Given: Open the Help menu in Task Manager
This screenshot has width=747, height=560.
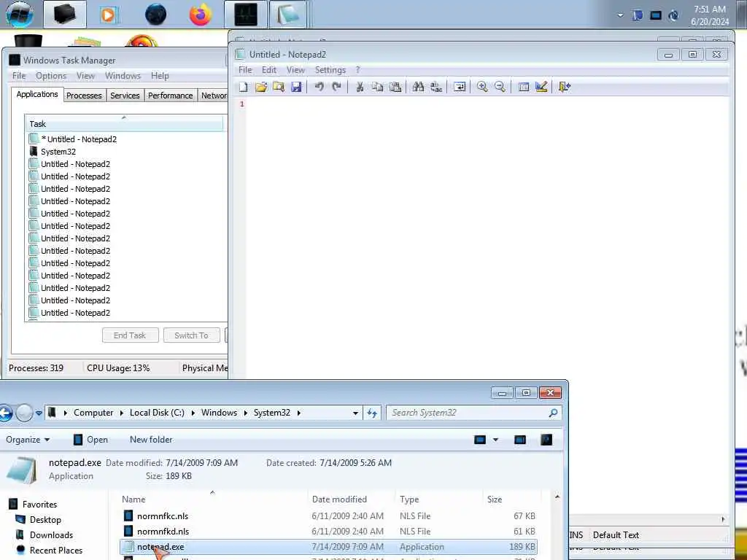Looking at the screenshot, I should point(160,76).
